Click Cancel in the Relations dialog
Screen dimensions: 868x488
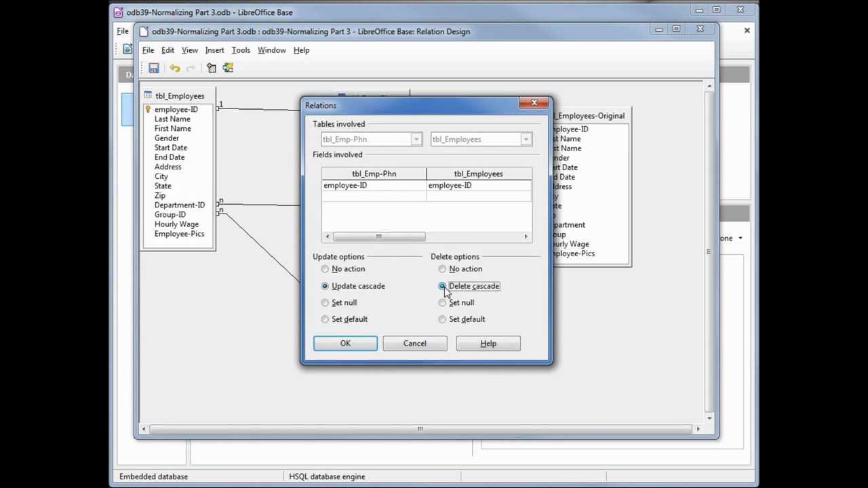click(x=414, y=344)
